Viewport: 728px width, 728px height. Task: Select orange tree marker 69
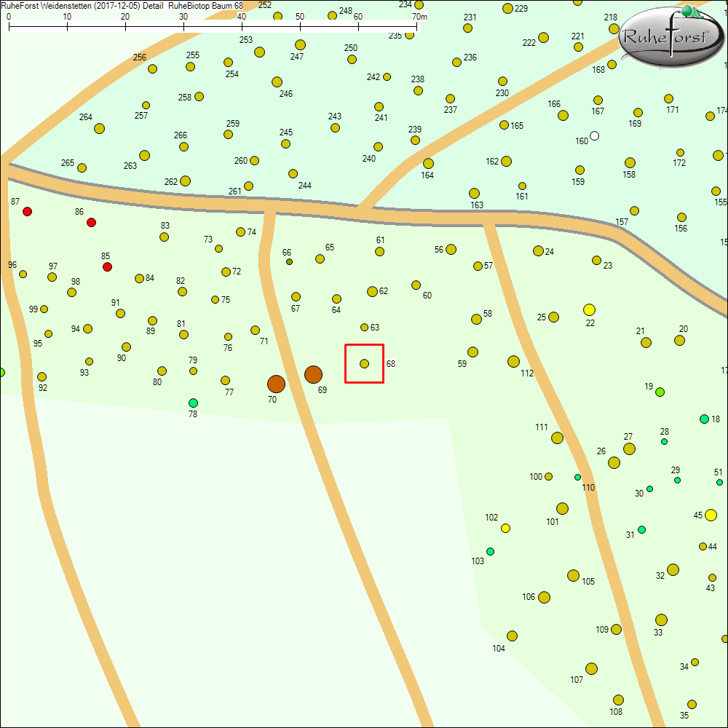[x=313, y=374]
